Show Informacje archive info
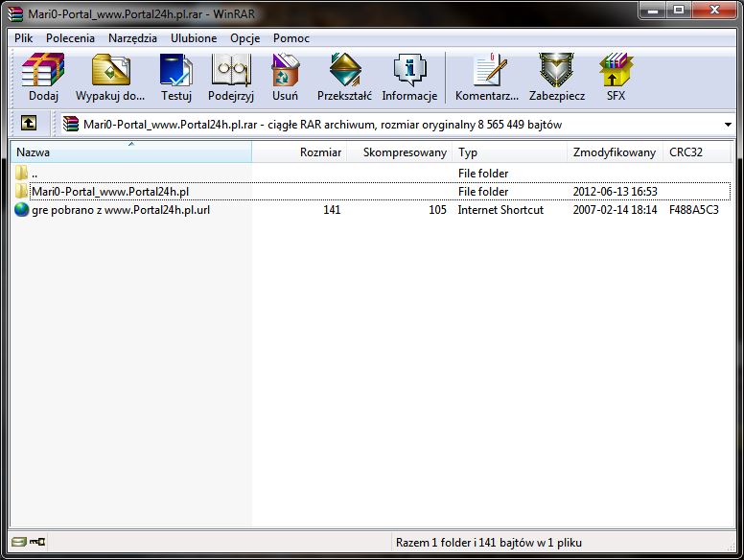The width and height of the screenshot is (744, 560). (410, 70)
